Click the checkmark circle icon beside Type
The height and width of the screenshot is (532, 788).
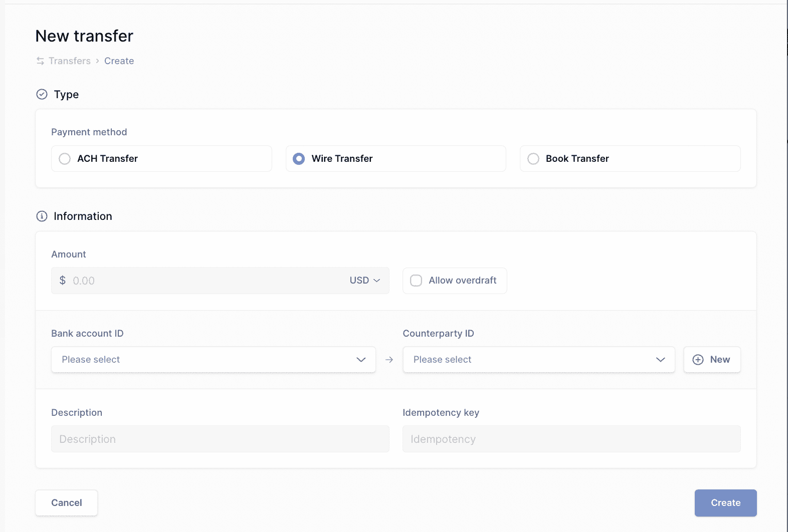(42, 94)
